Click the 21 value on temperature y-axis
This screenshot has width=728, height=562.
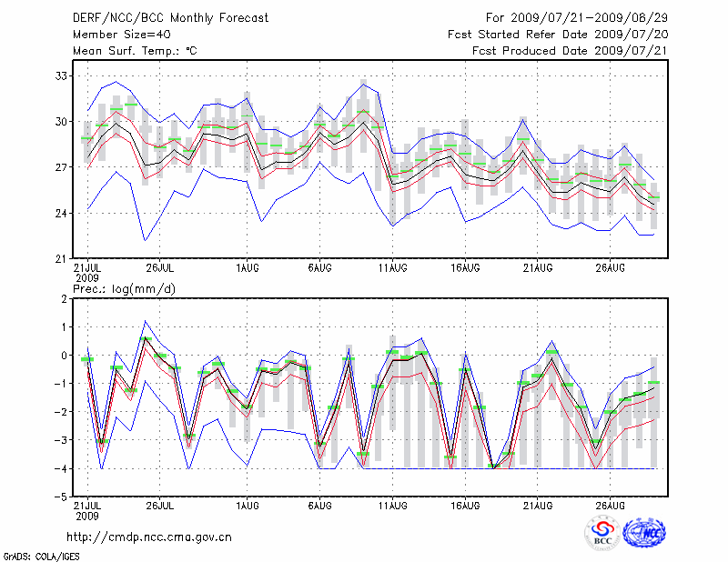62,258
